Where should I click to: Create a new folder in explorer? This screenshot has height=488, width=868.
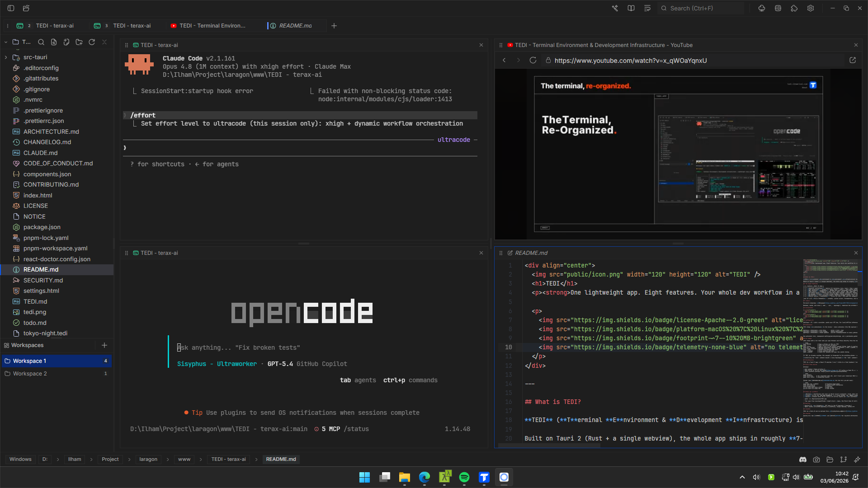tap(79, 42)
